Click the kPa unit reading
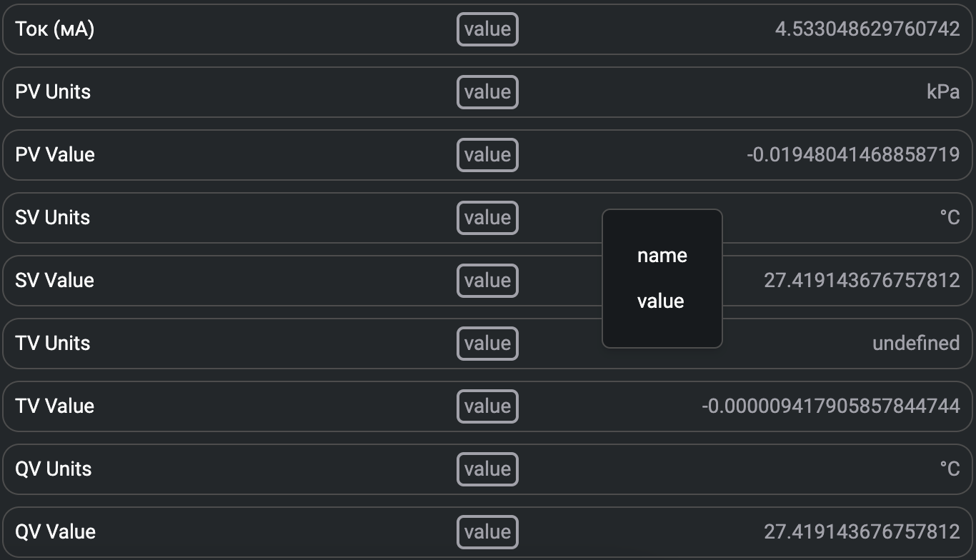This screenshot has height=560, width=976. [942, 92]
